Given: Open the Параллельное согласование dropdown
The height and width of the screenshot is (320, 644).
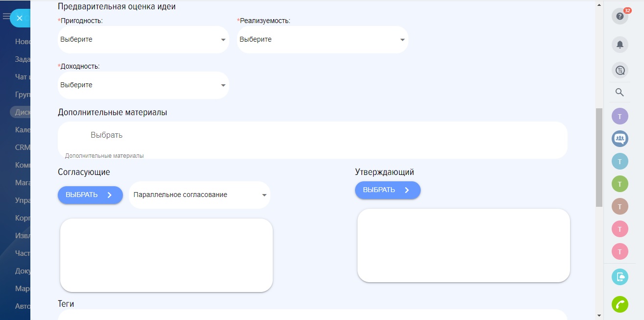Looking at the screenshot, I should (x=199, y=195).
